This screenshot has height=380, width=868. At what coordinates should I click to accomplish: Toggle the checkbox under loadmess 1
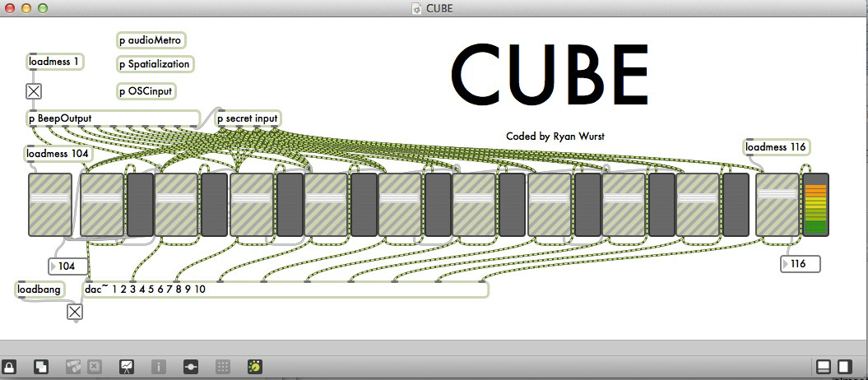pos(34,91)
